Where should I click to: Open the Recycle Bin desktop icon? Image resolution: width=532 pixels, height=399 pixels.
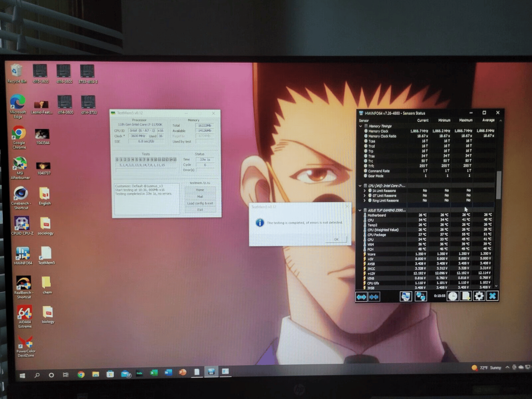17,73
